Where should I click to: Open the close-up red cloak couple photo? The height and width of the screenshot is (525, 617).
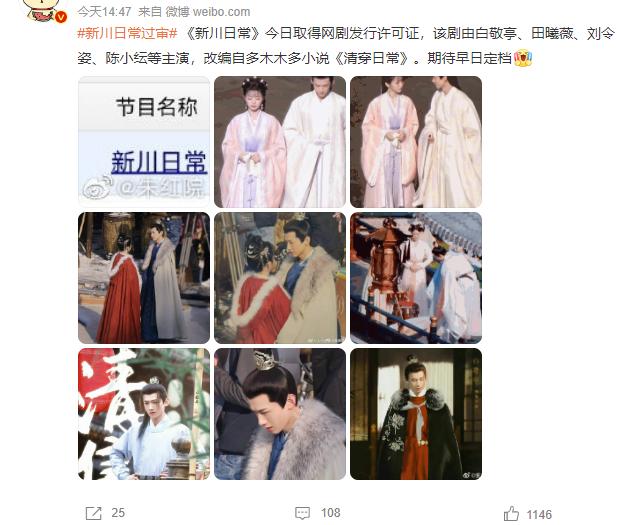pyautogui.click(x=280, y=278)
